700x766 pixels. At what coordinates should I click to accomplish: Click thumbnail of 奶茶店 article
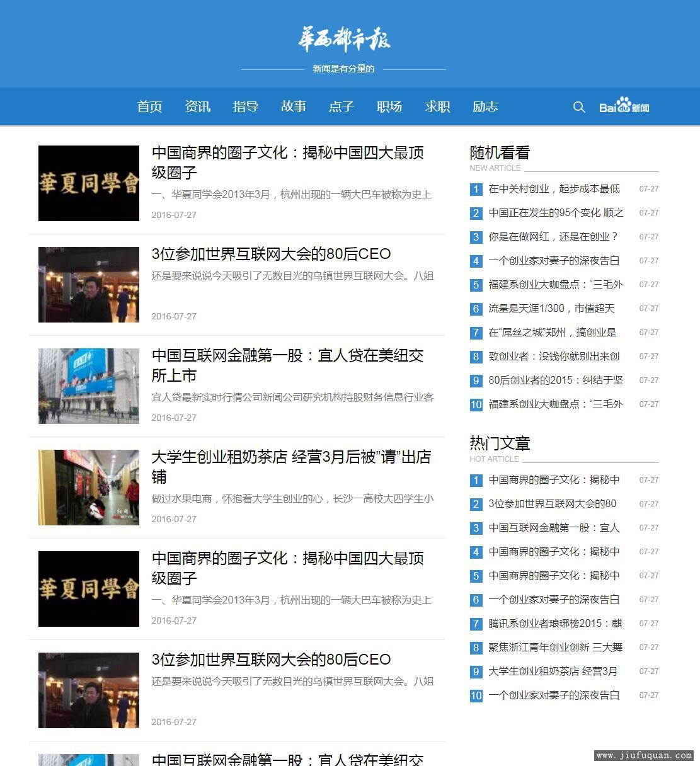click(x=89, y=488)
